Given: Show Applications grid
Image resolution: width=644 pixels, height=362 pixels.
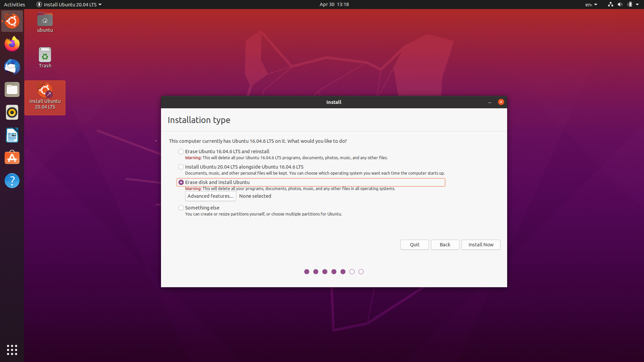Looking at the screenshot, I should (12, 350).
